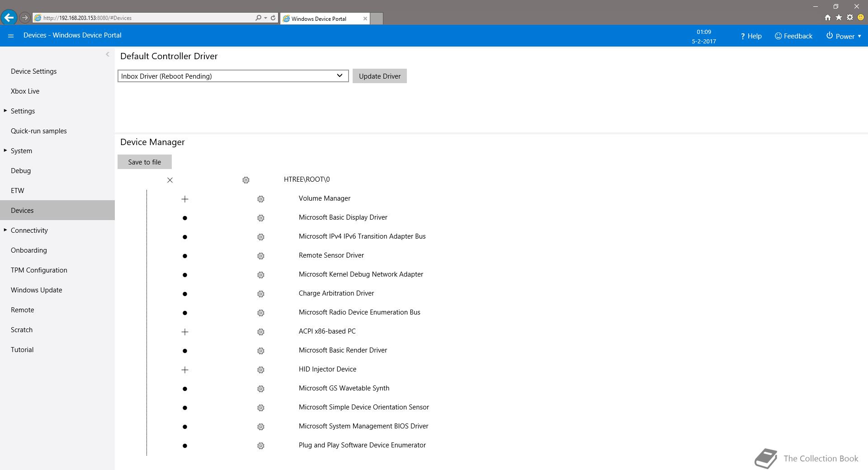Close the Windows Device Portal tab
This screenshot has height=470, width=868.
tap(365, 19)
